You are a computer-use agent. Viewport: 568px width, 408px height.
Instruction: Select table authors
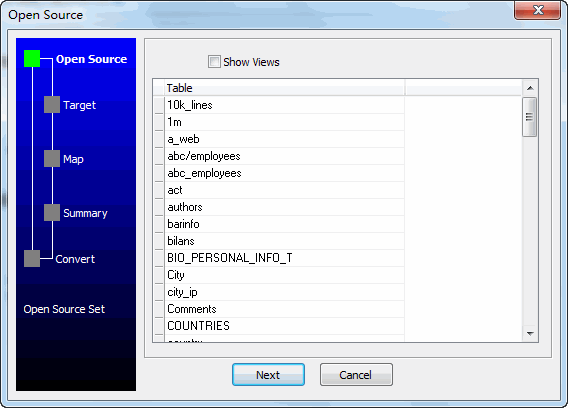pyautogui.click(x=284, y=207)
